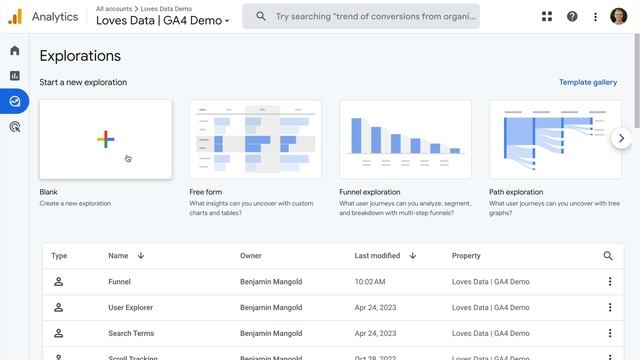Open the Template gallery link
Screen dimensions: 640x360
point(588,82)
